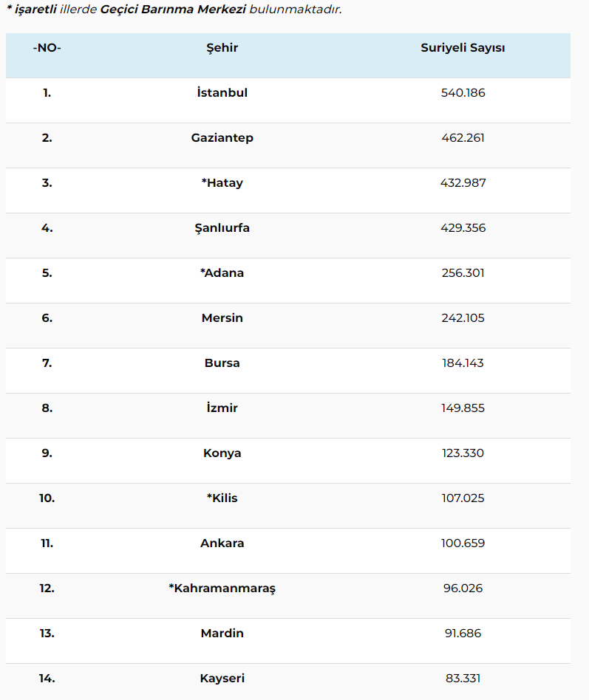The width and height of the screenshot is (589, 700).
Task: Click the -NO- column header
Action: 47,48
